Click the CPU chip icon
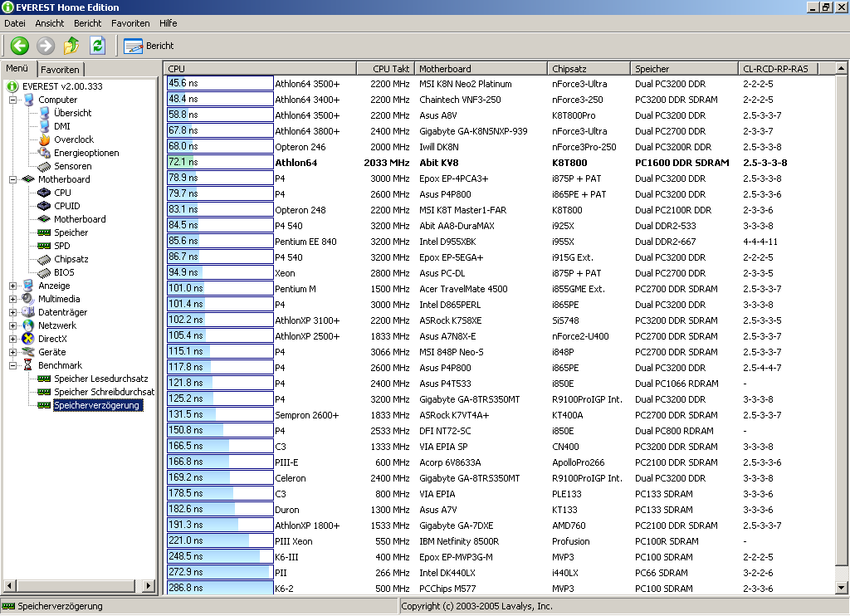Viewport: 850px width, 616px height. (44, 193)
